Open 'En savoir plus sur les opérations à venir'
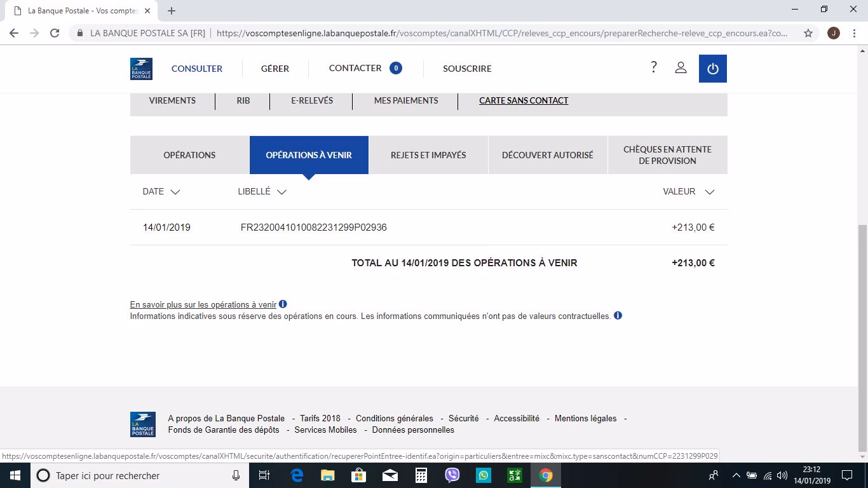The width and height of the screenshot is (868, 488). 203,304
